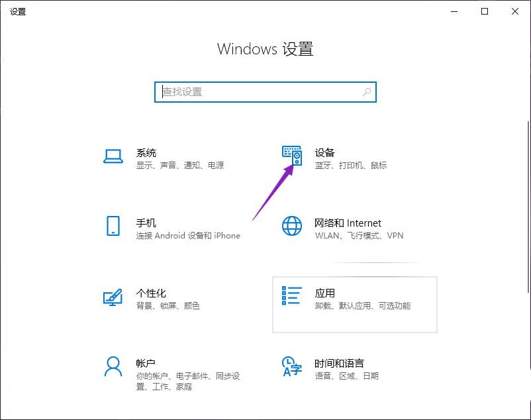
Task: Open the 系统 laptop icon
Action: click(x=113, y=156)
